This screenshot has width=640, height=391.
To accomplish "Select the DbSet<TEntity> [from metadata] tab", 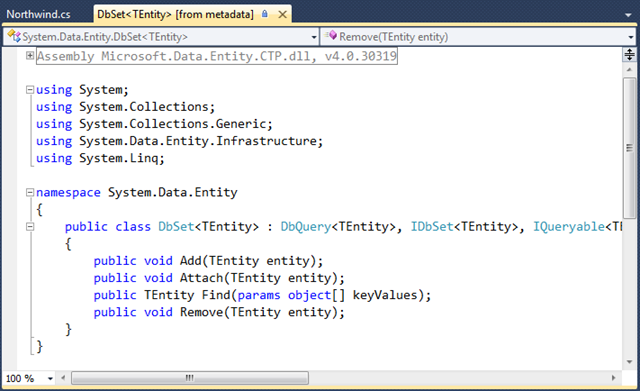I will 175,14.
